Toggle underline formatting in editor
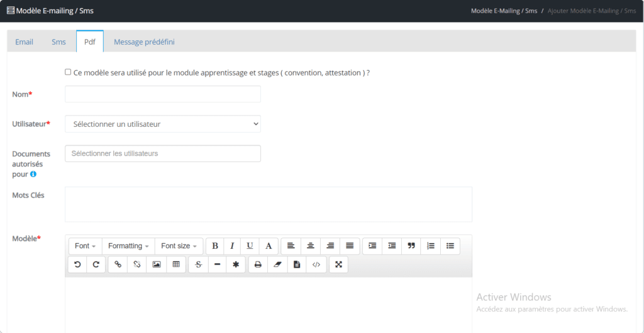Viewport: 644px width, 333px height. (250, 246)
